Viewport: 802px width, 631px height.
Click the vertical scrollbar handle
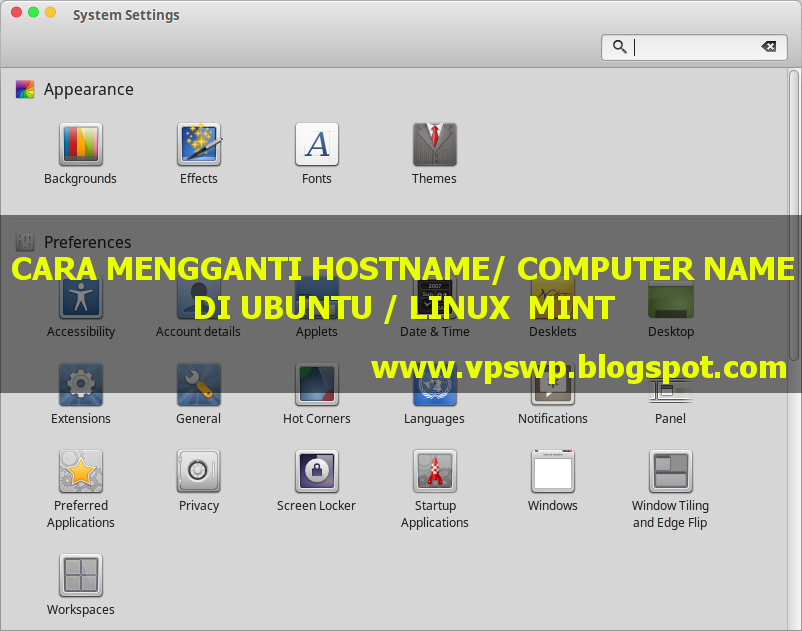click(x=794, y=215)
